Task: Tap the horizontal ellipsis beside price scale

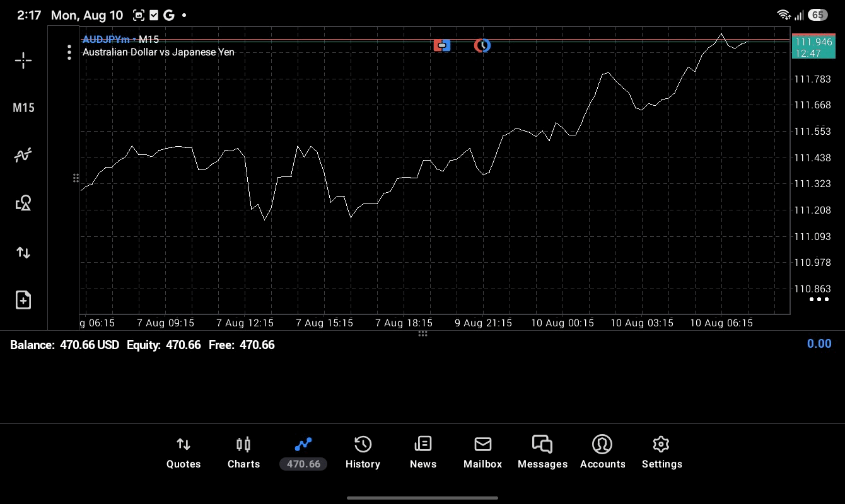Action: click(819, 299)
